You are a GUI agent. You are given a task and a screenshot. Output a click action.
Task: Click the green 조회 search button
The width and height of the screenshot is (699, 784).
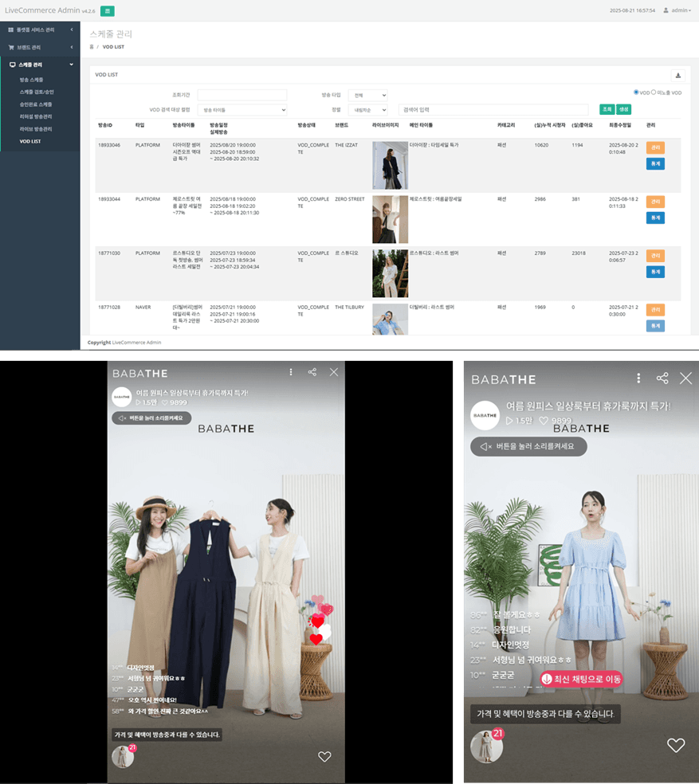coord(607,109)
